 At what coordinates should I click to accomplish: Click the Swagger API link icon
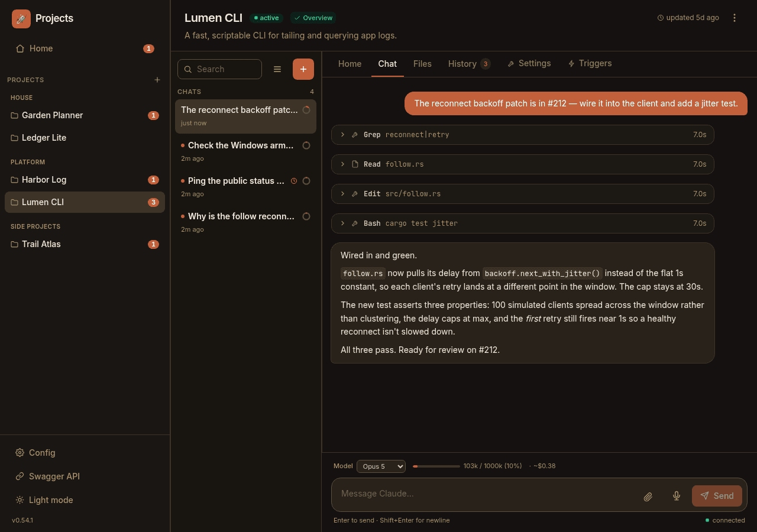[x=20, y=476]
